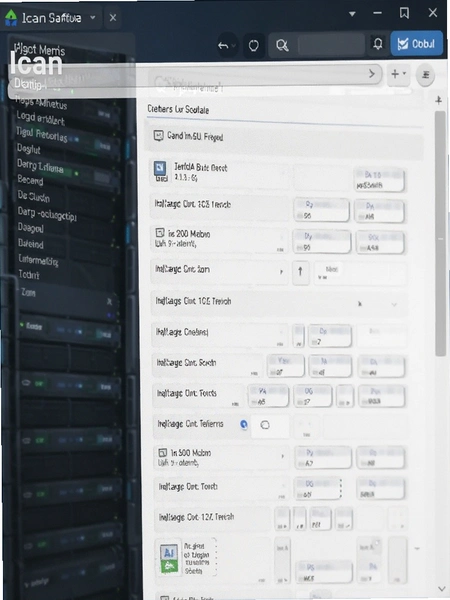Click the round menu button beside the plus
Image resolution: width=450 pixels, height=600 pixels.
click(426, 75)
